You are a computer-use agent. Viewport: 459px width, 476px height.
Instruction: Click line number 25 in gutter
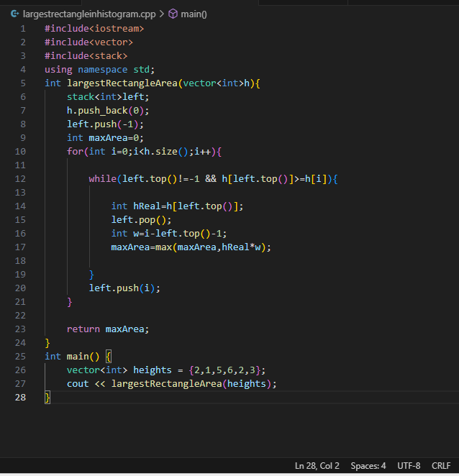pos(20,357)
